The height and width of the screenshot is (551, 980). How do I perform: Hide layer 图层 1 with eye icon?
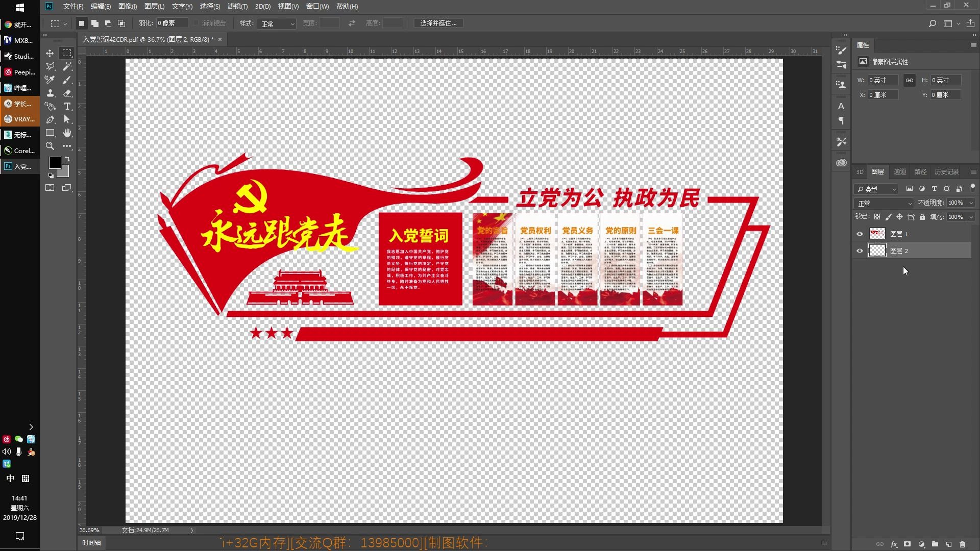860,234
